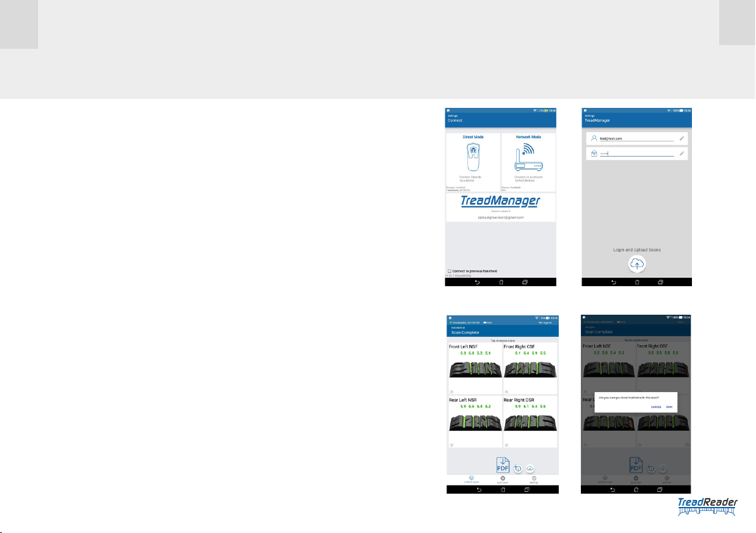Tap the small cloud upload icon on the undimmed scan screen

click(x=530, y=468)
